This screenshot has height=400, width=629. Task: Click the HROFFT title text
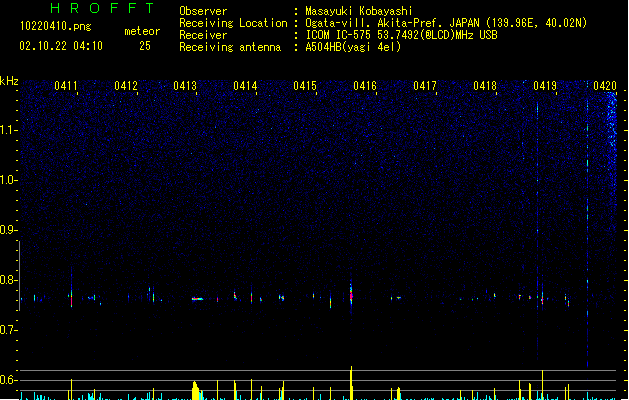(x=102, y=8)
